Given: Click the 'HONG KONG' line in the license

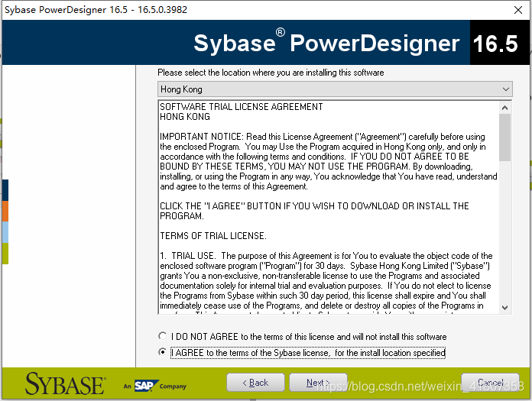Looking at the screenshot, I should click(x=185, y=117).
